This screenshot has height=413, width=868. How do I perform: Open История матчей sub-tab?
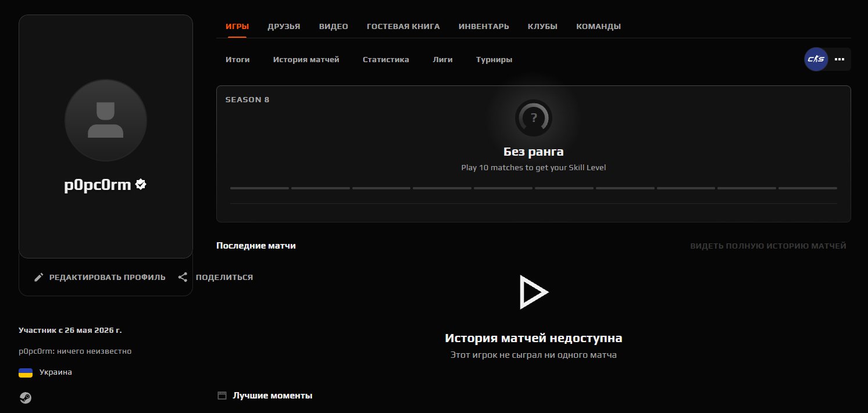point(306,60)
